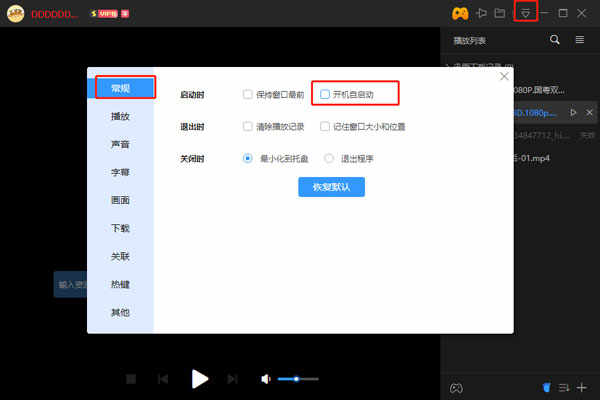Switch to the 常规 settings tab

[121, 88]
